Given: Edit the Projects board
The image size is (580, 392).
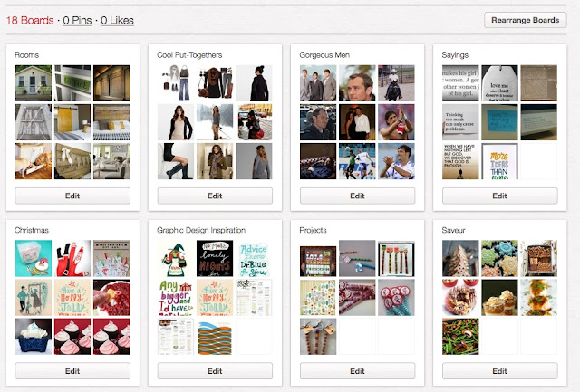Looking at the screenshot, I should click(357, 371).
